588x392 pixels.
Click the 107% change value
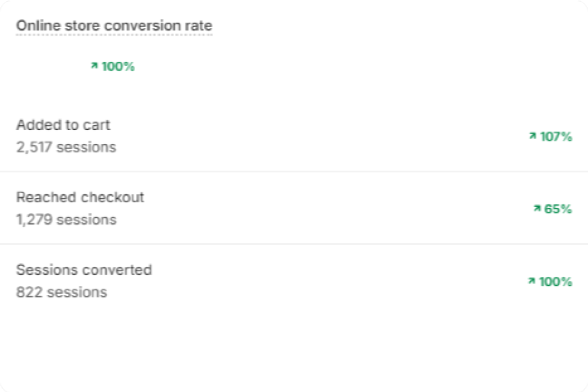point(556,137)
